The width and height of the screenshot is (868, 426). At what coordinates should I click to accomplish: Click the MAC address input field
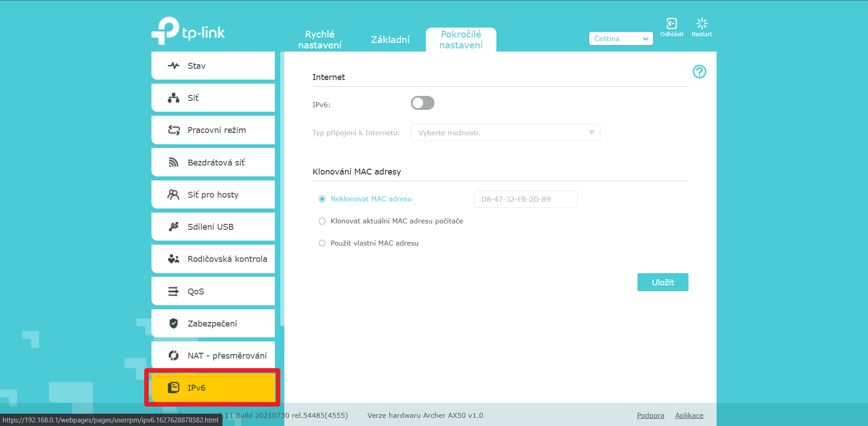click(x=525, y=199)
